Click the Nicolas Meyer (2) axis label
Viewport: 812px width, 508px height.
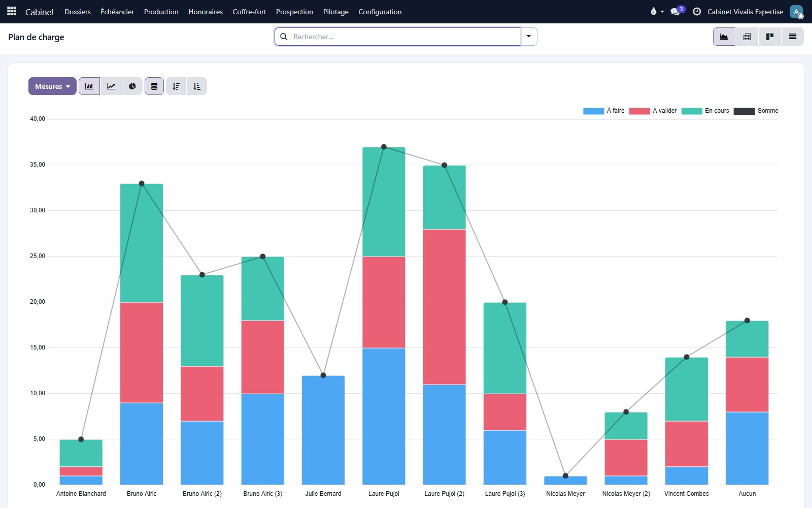626,494
